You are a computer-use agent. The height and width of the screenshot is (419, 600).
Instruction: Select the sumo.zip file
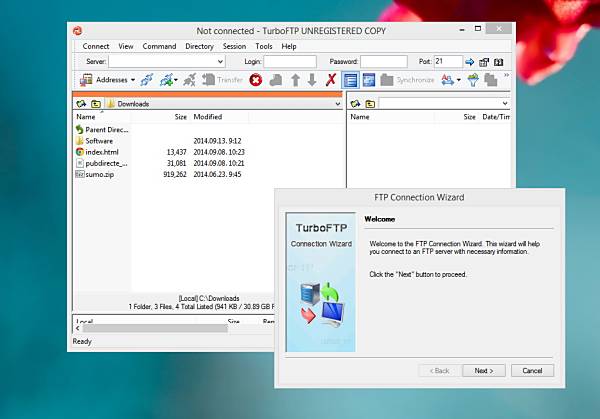(x=95, y=174)
